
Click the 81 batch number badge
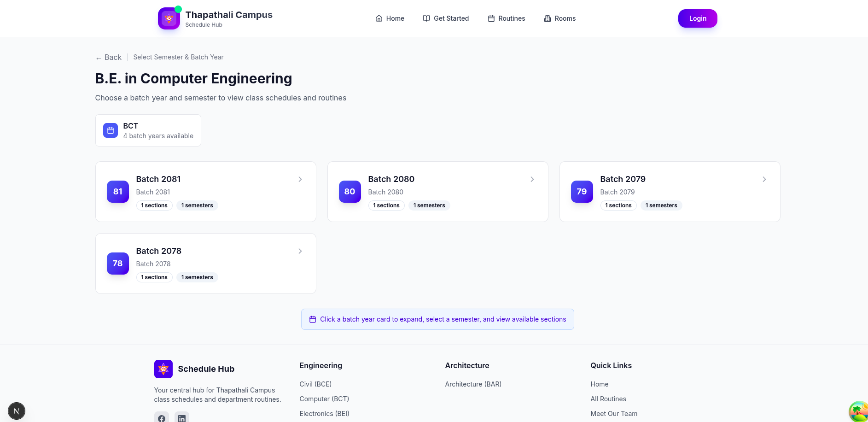(x=118, y=192)
